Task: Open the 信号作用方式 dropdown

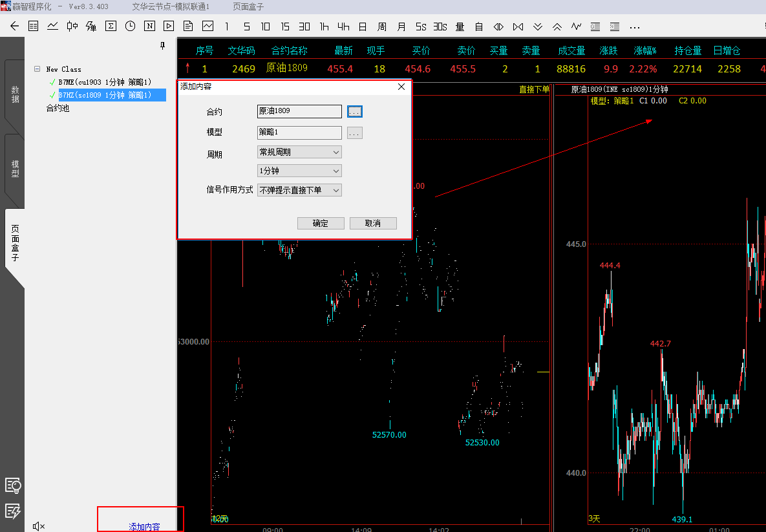Action: (x=299, y=190)
